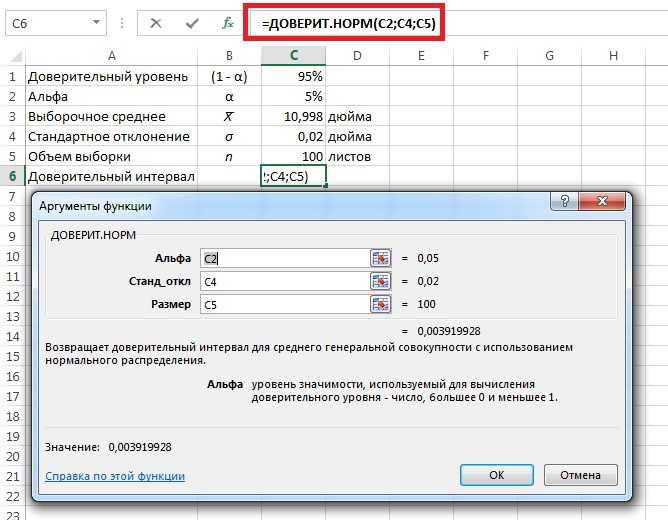Image resolution: width=668 pixels, height=520 pixels.
Task: Click the Станд_откл input field containing C4
Action: click(x=285, y=282)
